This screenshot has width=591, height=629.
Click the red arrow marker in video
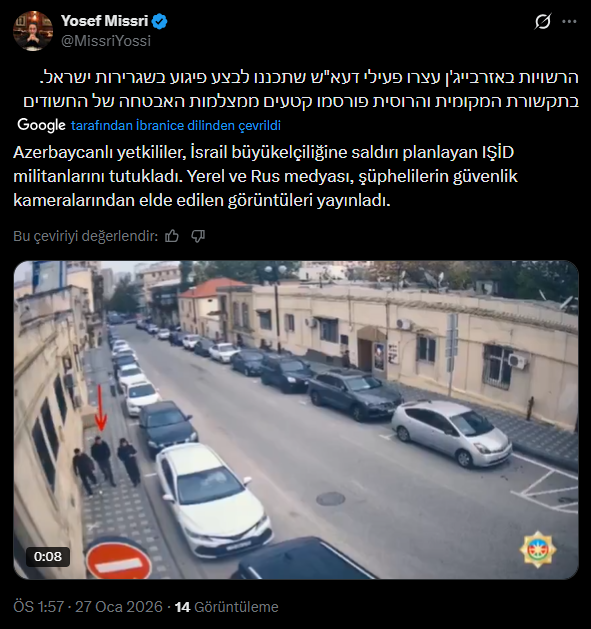click(101, 408)
